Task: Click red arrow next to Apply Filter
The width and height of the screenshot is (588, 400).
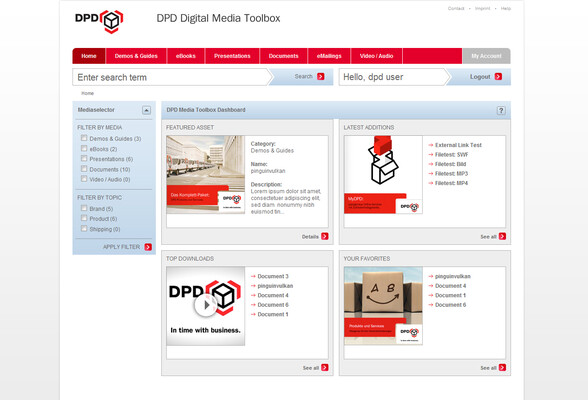Action: (148, 247)
